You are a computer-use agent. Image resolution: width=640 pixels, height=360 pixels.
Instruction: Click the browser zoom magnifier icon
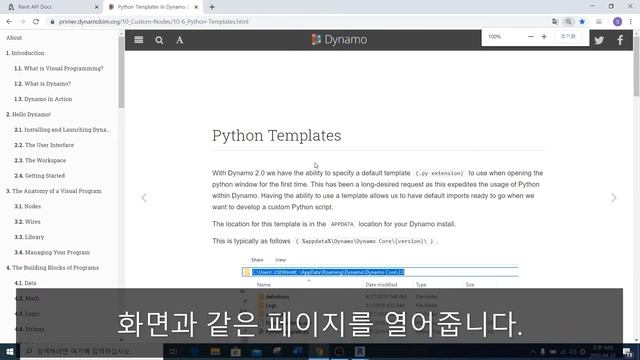[x=568, y=22]
